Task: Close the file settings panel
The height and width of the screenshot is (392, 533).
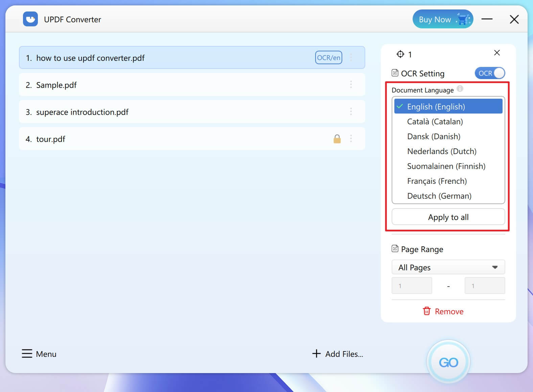Action: 497,53
